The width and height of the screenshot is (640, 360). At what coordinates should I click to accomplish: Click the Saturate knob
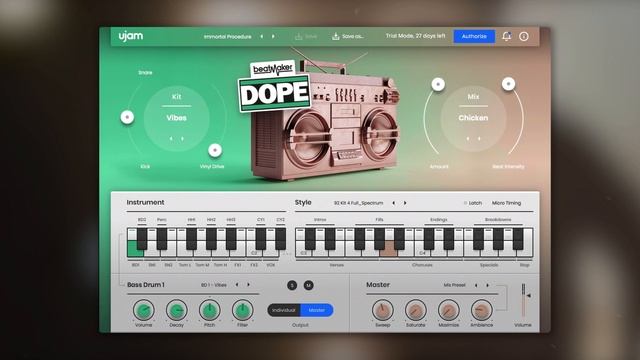416,311
